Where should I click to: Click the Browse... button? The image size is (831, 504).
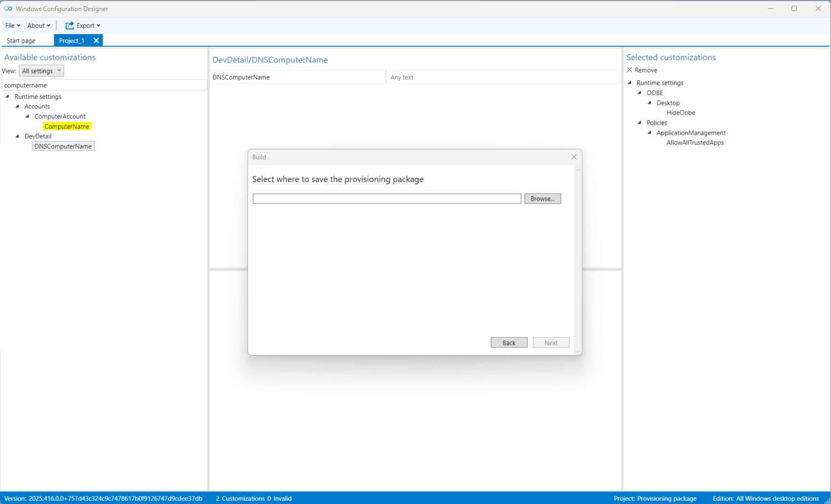point(542,198)
